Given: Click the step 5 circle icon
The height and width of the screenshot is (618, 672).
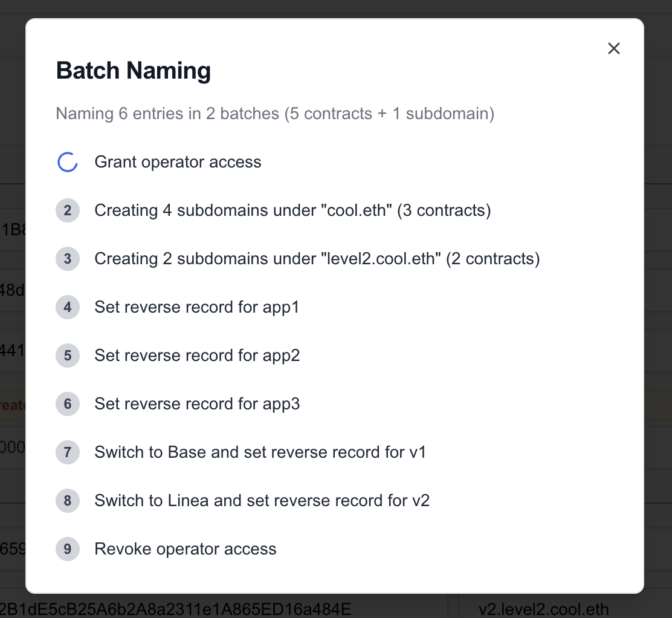Looking at the screenshot, I should [67, 356].
